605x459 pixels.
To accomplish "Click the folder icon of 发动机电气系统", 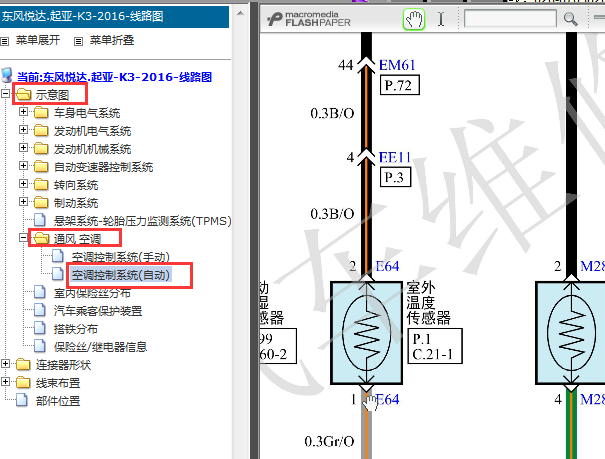I will 41,131.
